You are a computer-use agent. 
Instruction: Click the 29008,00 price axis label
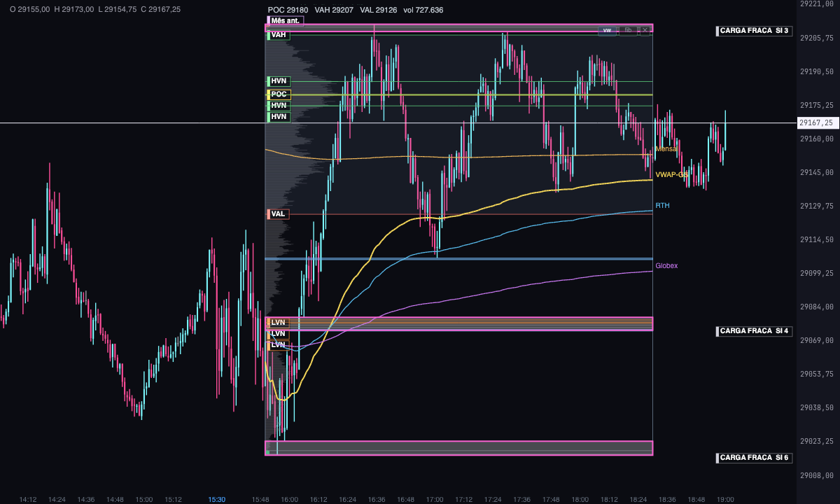(817, 475)
